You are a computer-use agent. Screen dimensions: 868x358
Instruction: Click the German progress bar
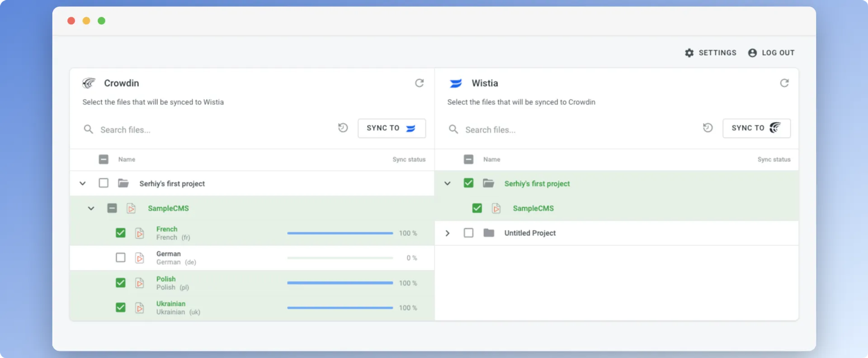tap(340, 258)
